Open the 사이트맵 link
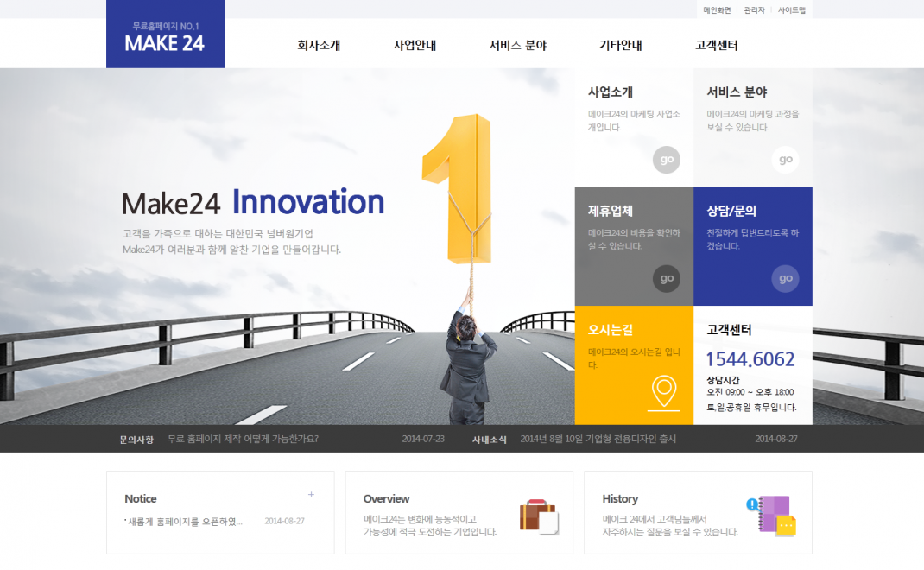Viewport: 924px width, 570px height. coord(791,10)
